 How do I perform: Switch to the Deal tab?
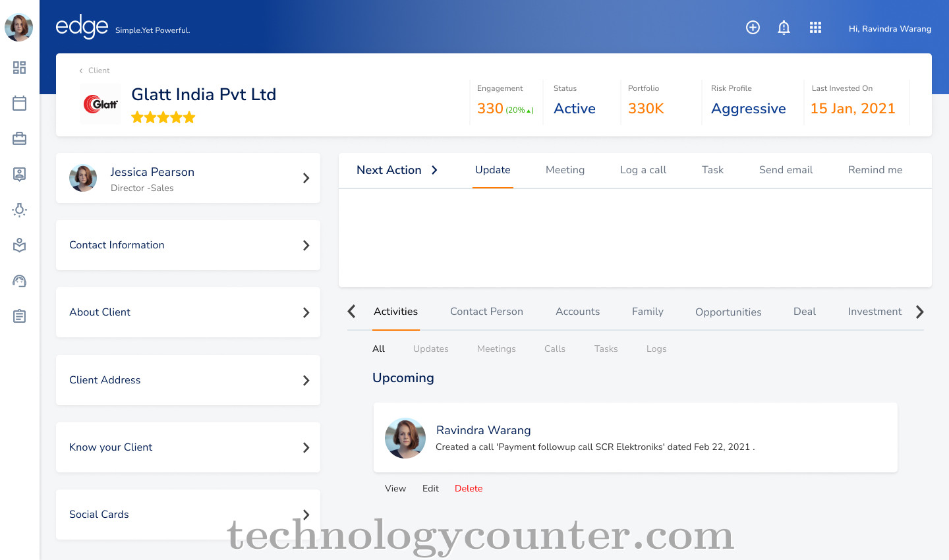click(x=805, y=312)
